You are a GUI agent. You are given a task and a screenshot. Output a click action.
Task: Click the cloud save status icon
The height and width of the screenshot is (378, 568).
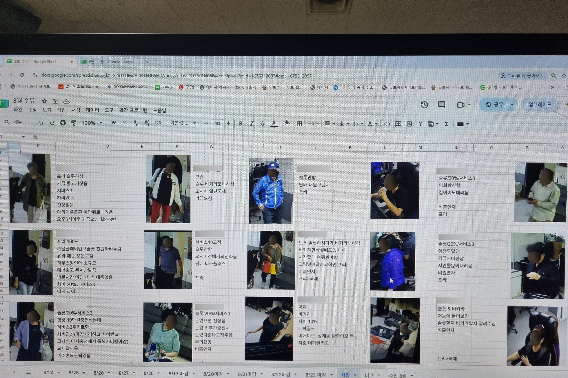[x=66, y=101]
